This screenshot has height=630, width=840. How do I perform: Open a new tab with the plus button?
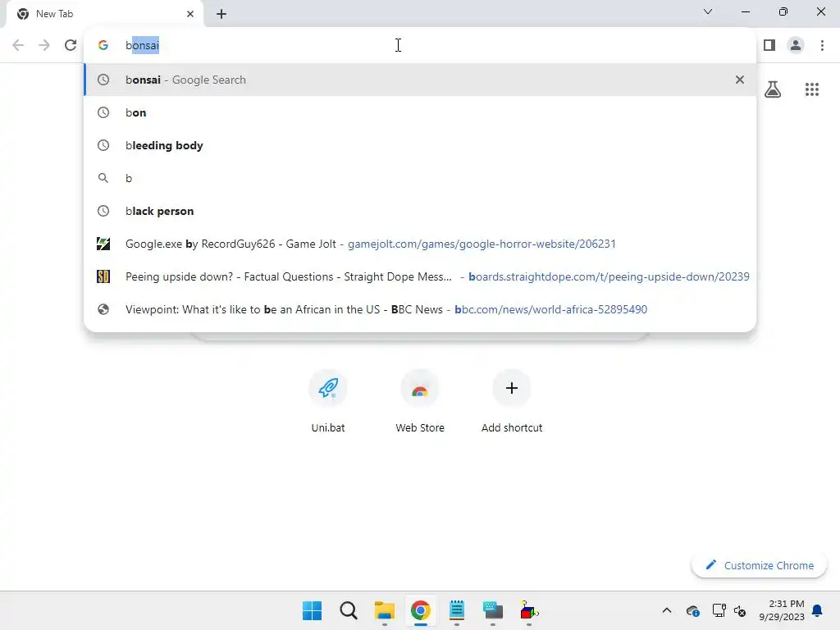tap(221, 14)
